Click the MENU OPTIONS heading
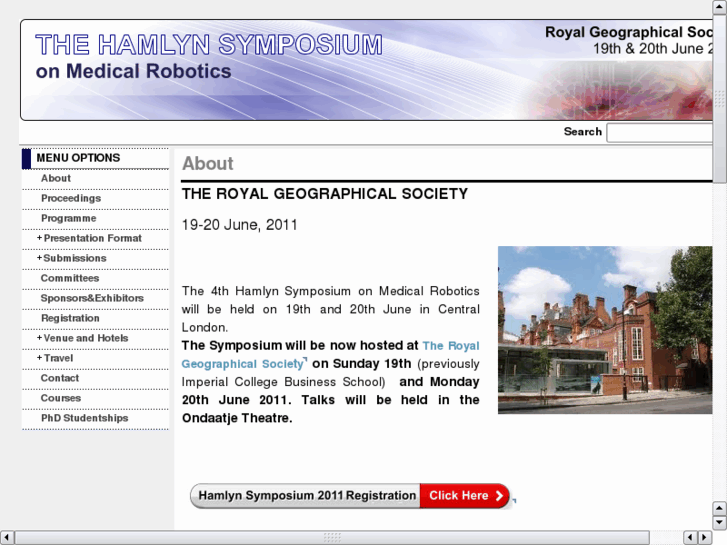727x545 pixels. coord(78,158)
